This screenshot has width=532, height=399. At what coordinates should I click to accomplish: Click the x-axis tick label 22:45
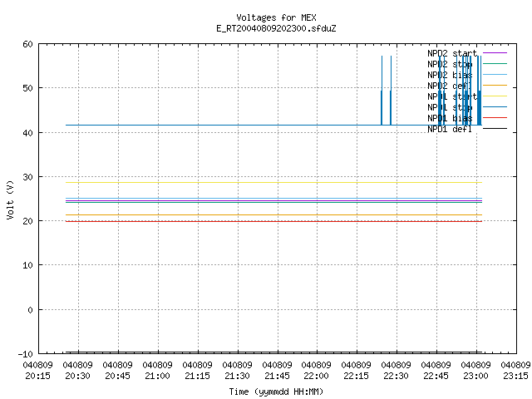(436, 376)
